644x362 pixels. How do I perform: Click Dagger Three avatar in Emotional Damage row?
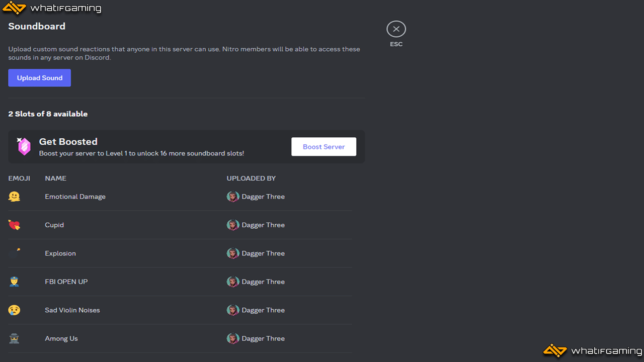(x=232, y=197)
